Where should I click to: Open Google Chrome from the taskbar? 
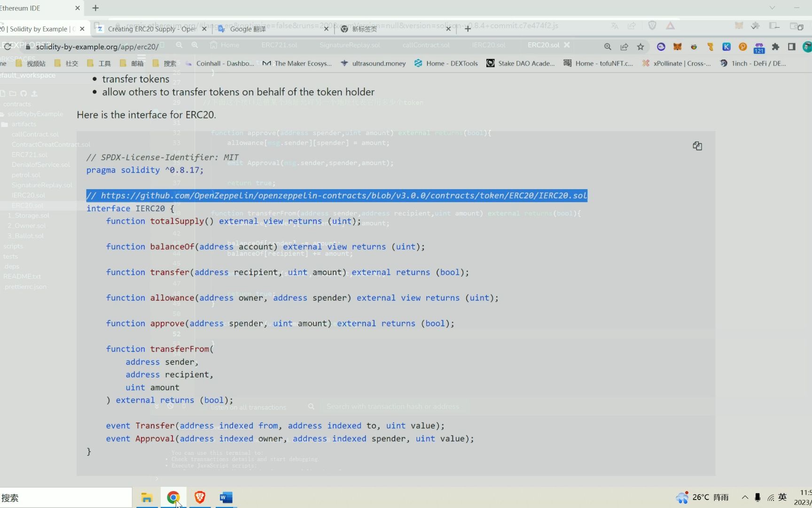pyautogui.click(x=173, y=498)
